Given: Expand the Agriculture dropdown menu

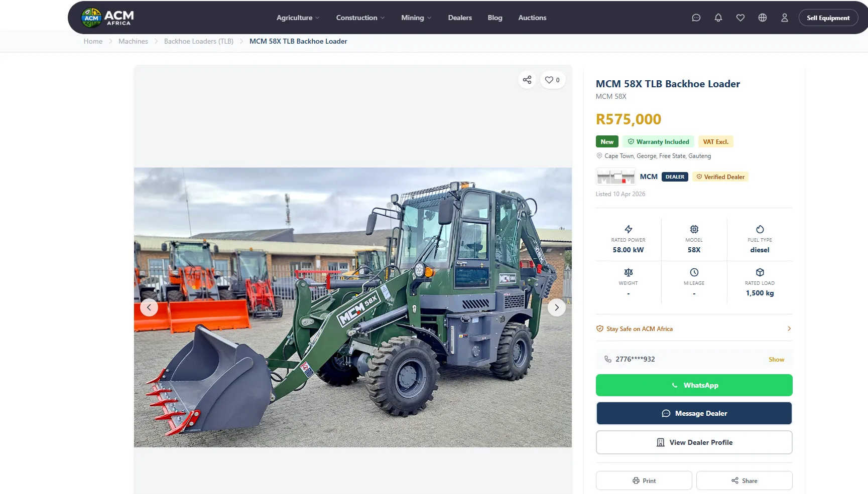Looking at the screenshot, I should click(298, 18).
